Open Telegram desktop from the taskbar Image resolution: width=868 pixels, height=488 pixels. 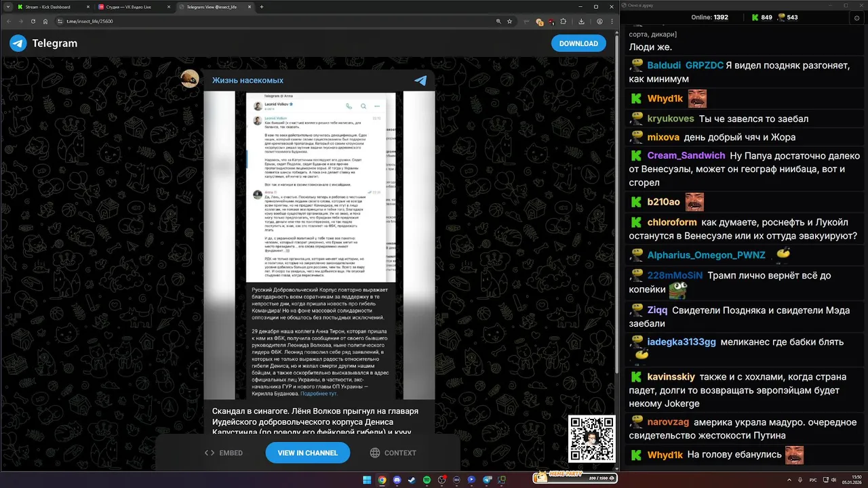486,480
